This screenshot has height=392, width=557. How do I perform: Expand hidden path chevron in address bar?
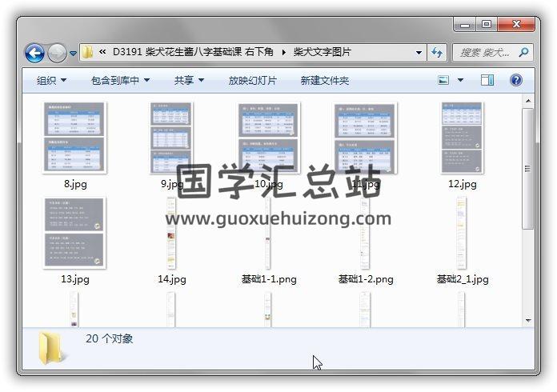(x=102, y=52)
